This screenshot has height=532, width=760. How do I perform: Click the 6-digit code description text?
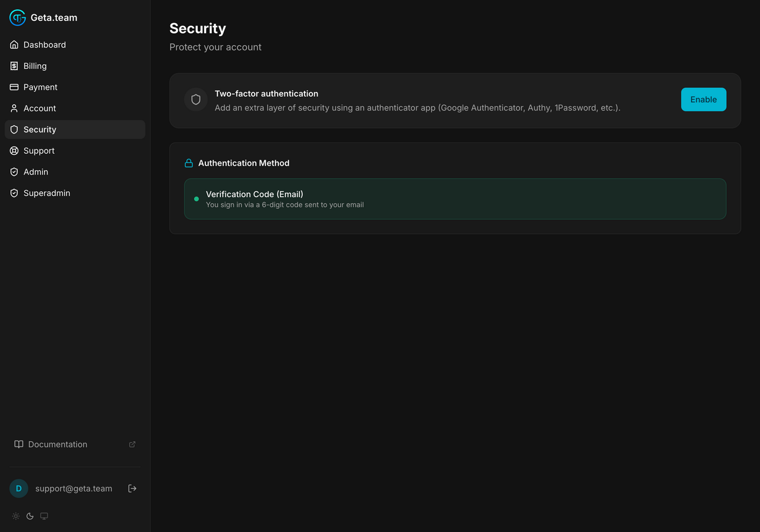(x=285, y=205)
